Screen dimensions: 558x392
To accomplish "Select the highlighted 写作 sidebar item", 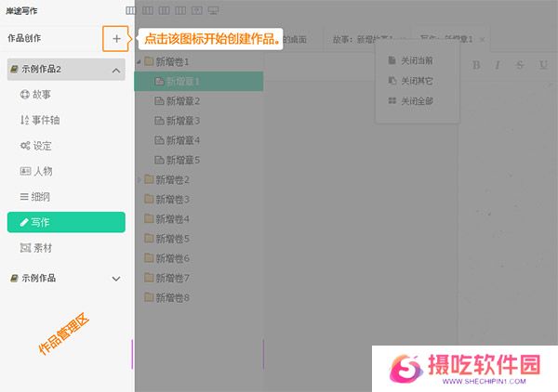I will [66, 223].
